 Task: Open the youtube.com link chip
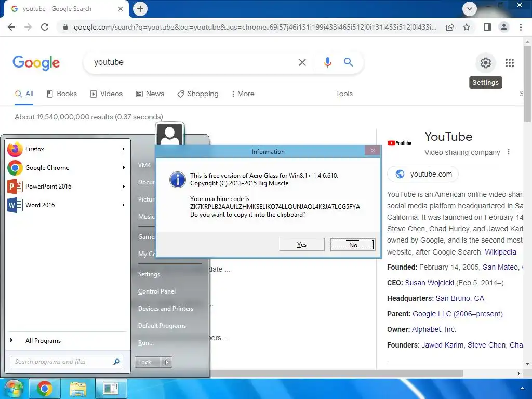pyautogui.click(x=423, y=174)
